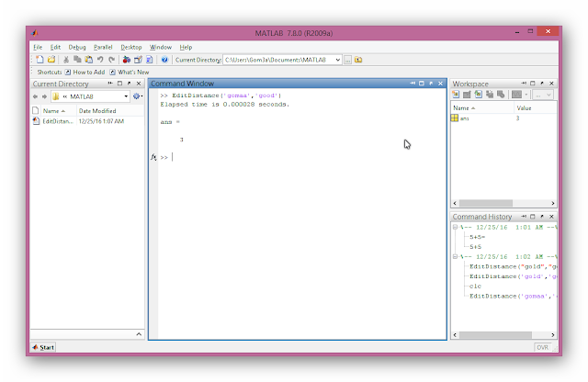588x382 pixels.
Task: Click the EditDistance('gomaa','good') command text
Action: click(x=227, y=95)
